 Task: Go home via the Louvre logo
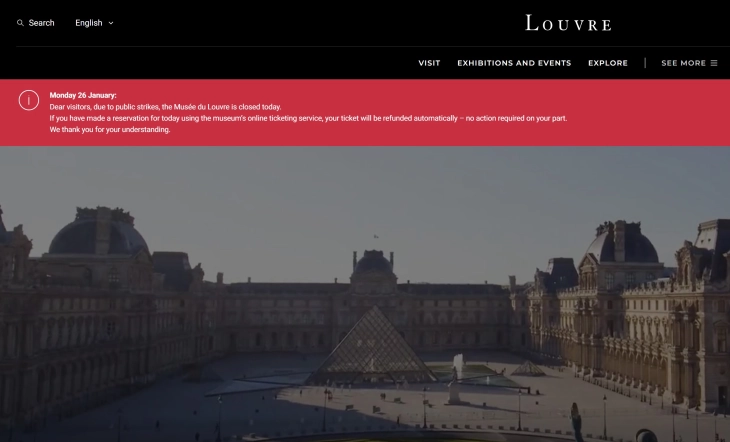click(x=568, y=23)
